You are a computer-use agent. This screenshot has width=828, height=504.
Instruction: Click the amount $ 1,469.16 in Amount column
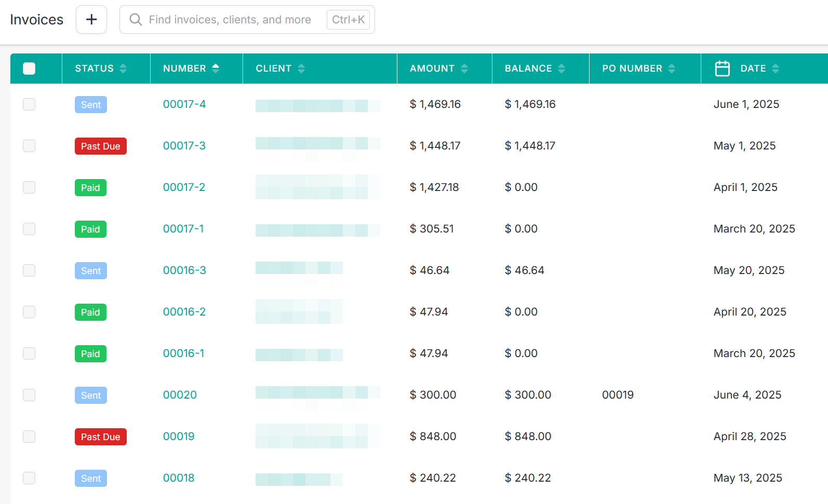click(435, 104)
